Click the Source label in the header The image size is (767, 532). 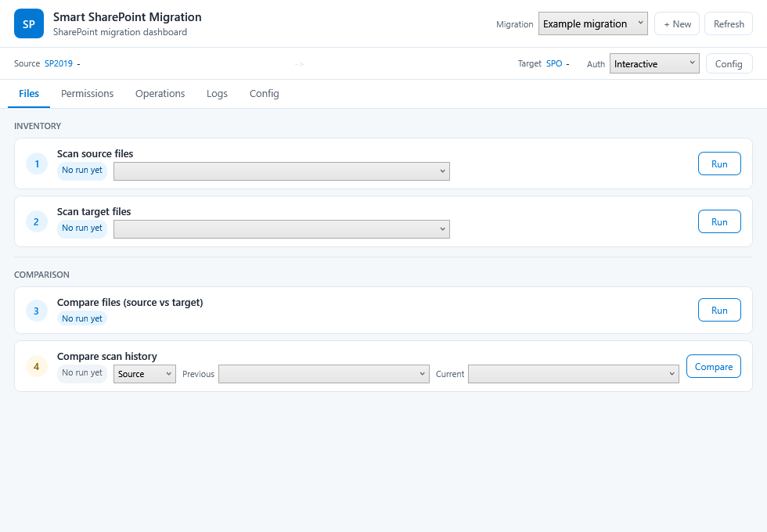click(x=27, y=63)
